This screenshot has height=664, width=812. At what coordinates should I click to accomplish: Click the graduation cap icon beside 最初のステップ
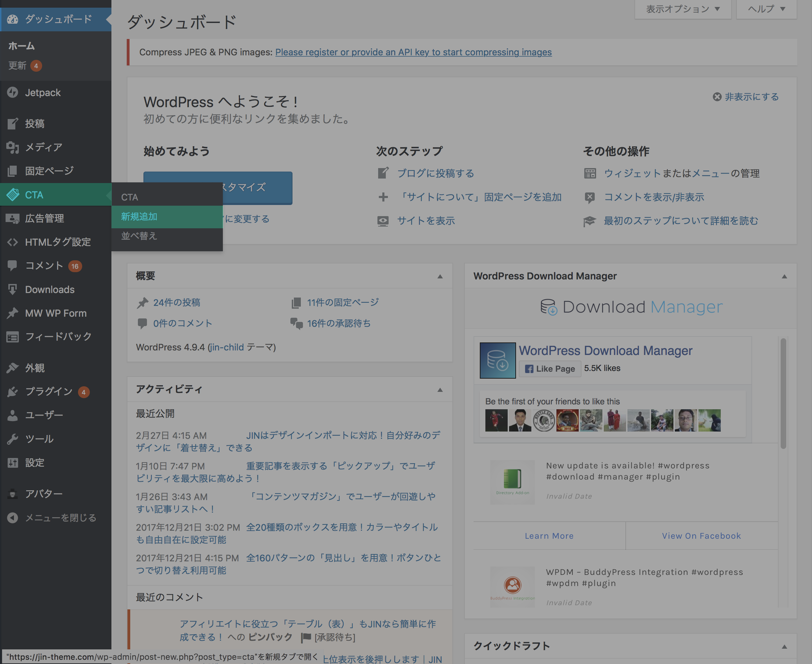[590, 221]
